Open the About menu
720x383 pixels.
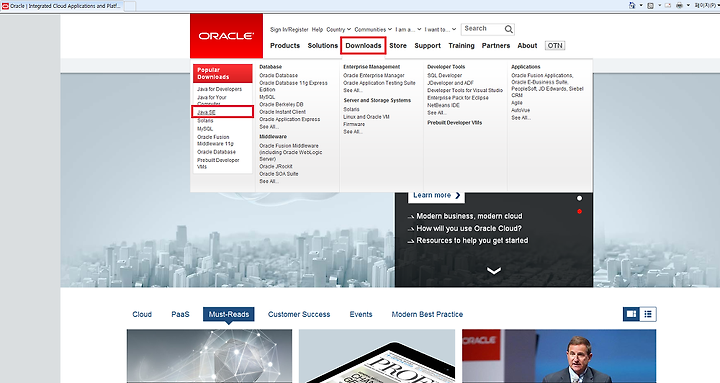pos(527,45)
